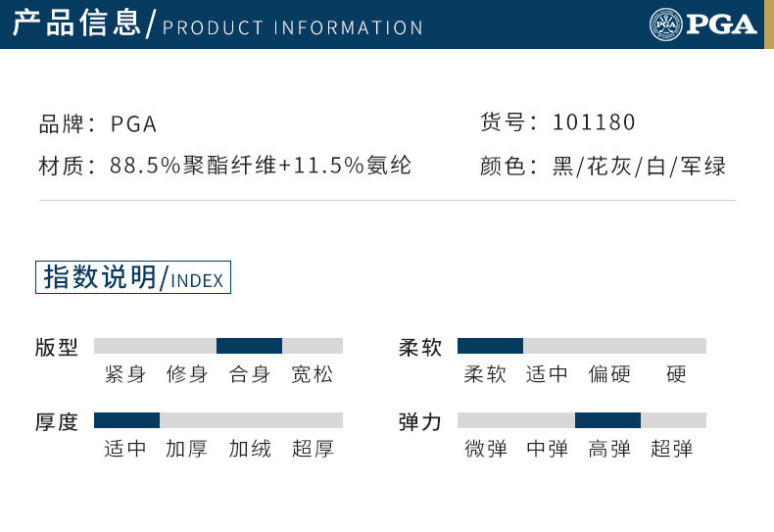774x532 pixels.
Task: Click the color options 黑/花灰/白/军绿
Action: tap(639, 167)
